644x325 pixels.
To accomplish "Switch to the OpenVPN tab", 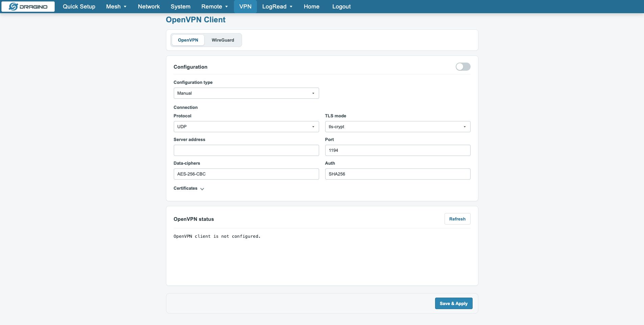I will click(x=188, y=40).
